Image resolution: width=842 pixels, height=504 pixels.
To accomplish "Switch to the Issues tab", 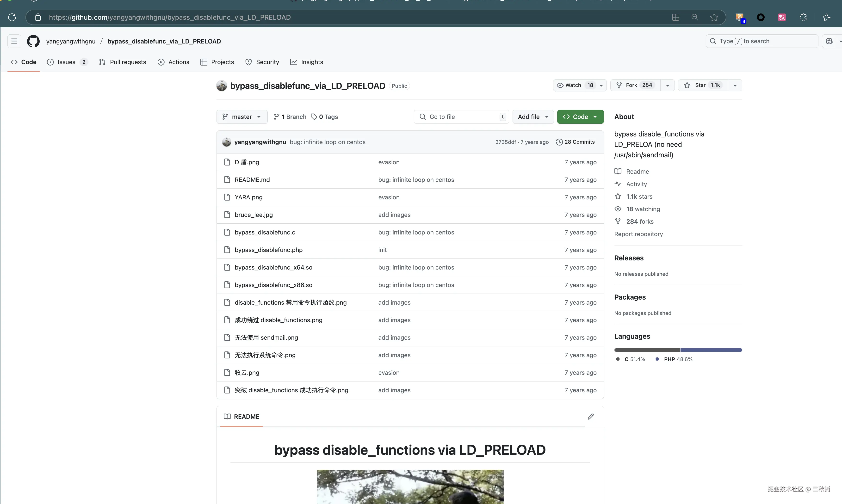I will 67,62.
